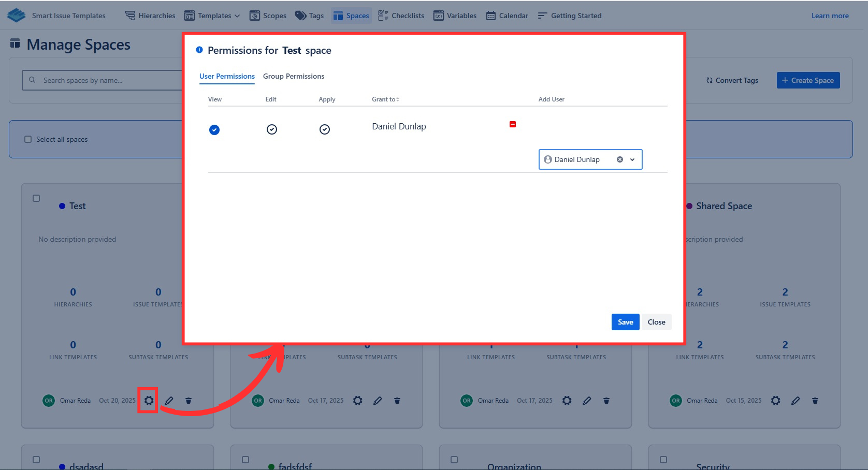
Task: Click the red remove icon beside Daniel Dunlap
Action: 513,124
